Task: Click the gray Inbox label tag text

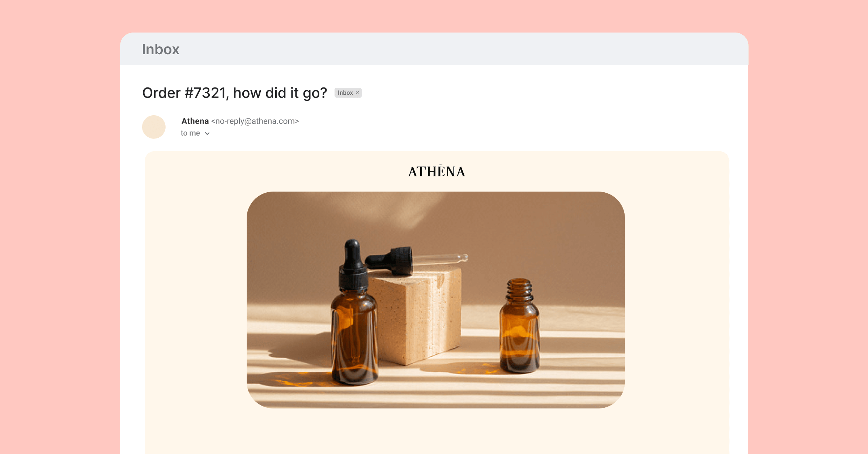Action: coord(345,93)
